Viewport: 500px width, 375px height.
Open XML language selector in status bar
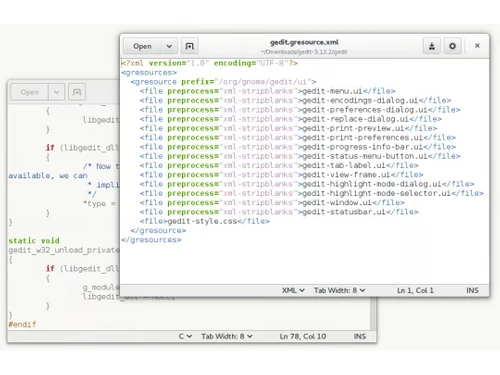(x=293, y=290)
